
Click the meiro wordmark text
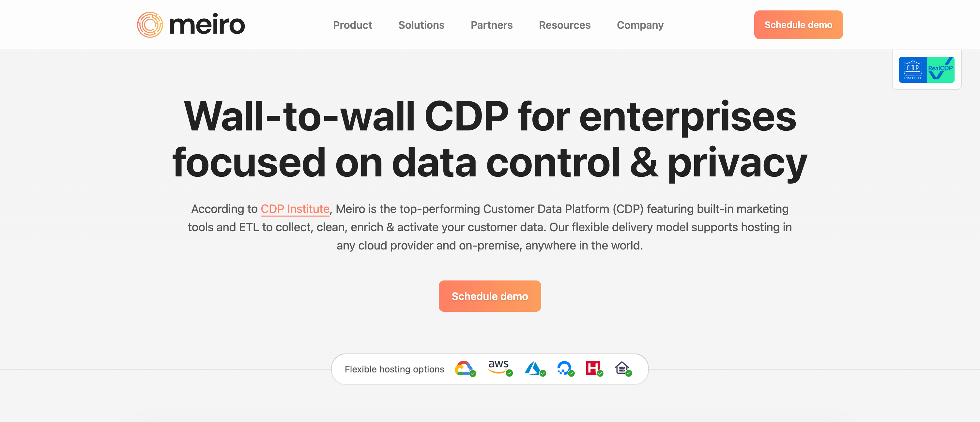(x=207, y=25)
